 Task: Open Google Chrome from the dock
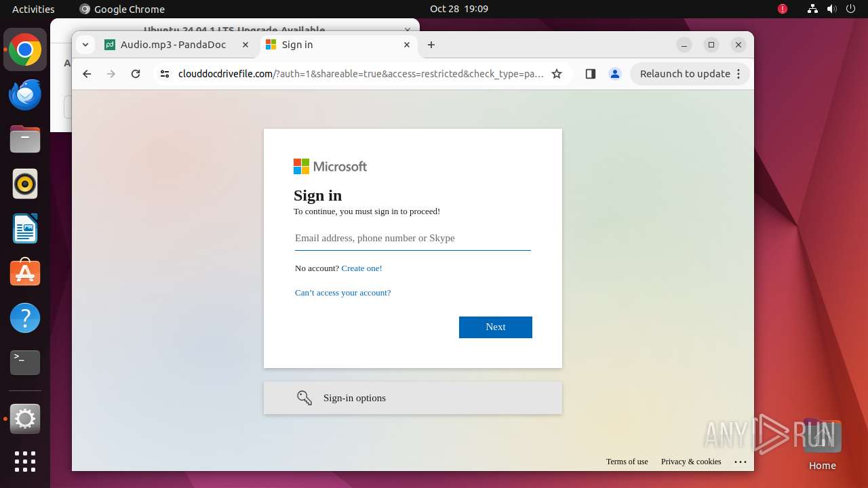click(x=25, y=49)
